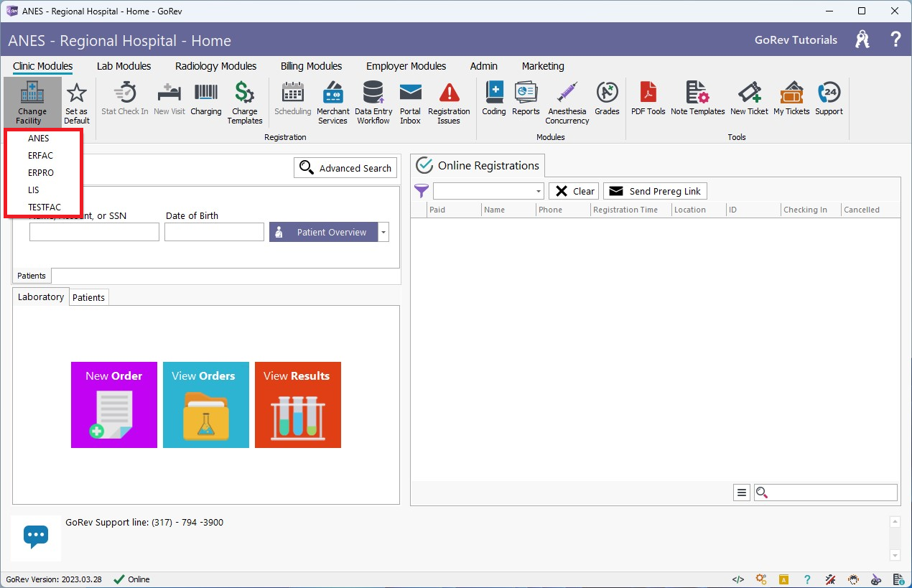Open the View Orders tile
The image size is (912, 588).
tap(206, 405)
